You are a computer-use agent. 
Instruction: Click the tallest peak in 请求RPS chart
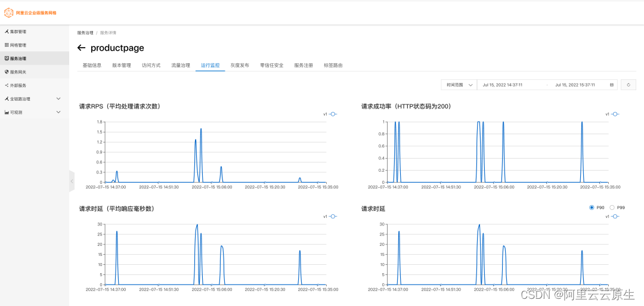pos(201,129)
